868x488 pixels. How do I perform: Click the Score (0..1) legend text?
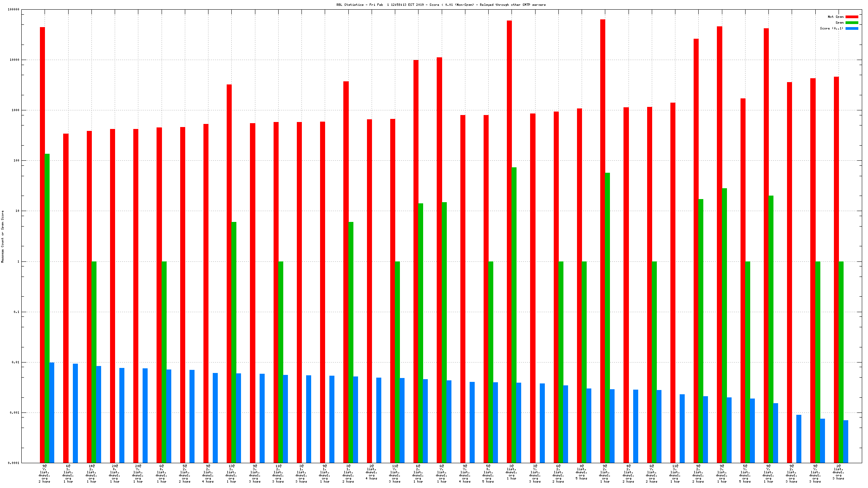(x=832, y=29)
